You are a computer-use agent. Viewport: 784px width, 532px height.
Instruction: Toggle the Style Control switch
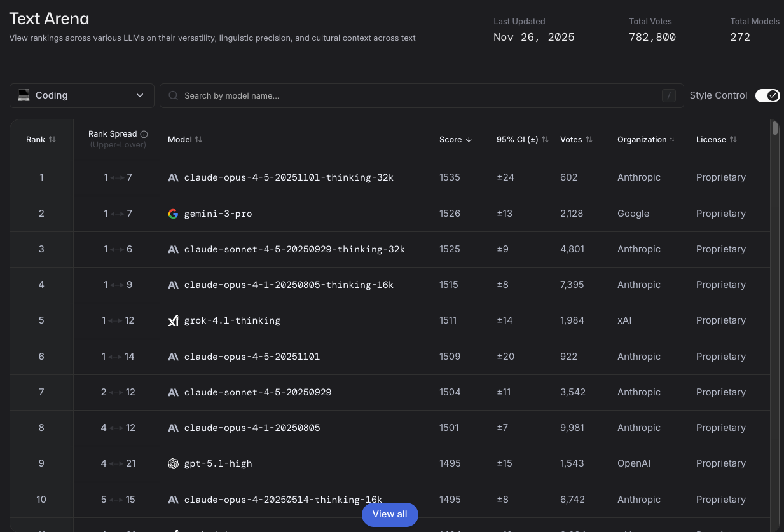767,95
